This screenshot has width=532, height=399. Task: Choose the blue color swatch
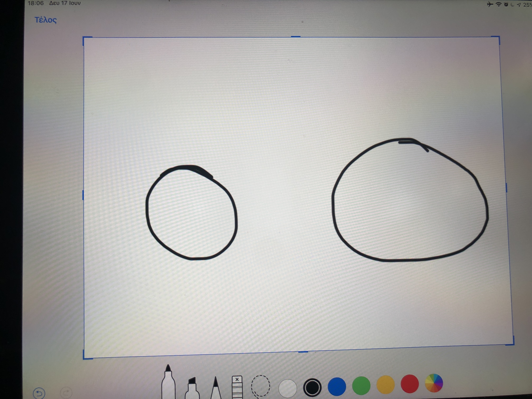click(337, 386)
